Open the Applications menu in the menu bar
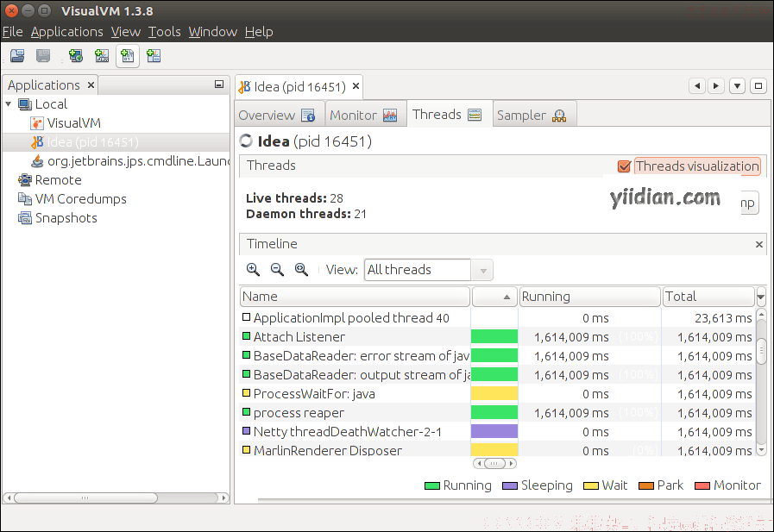Screen dimensions: 774x532 67,32
